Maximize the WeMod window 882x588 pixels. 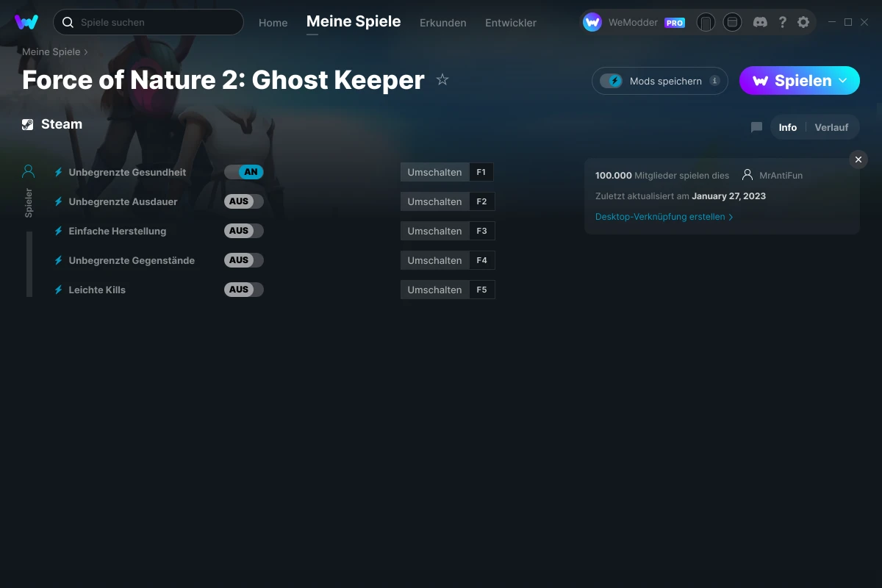click(848, 22)
